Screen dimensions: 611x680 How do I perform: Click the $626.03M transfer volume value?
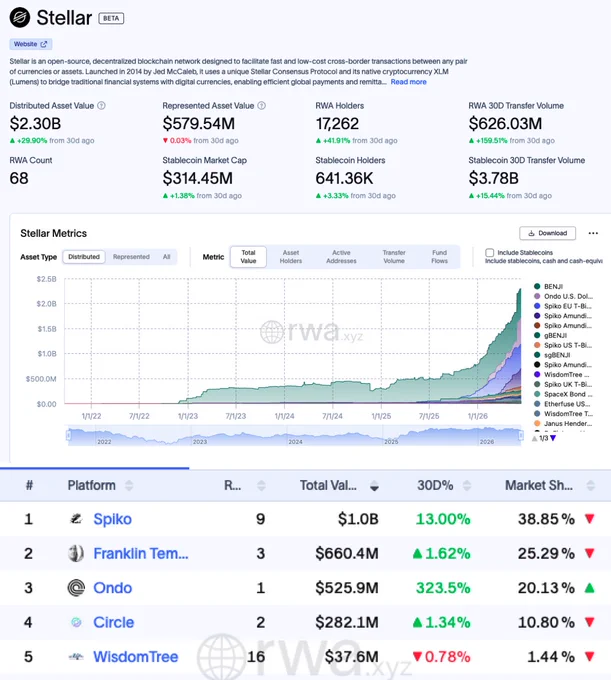[x=505, y=124]
